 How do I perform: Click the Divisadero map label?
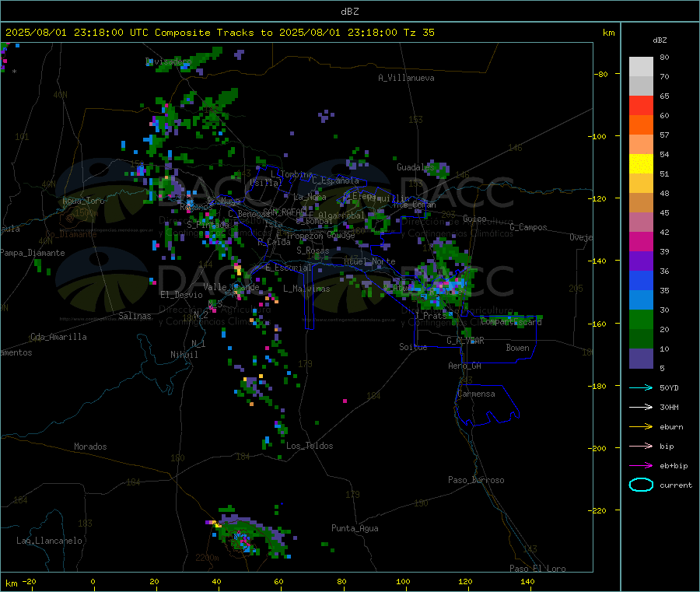(168, 61)
